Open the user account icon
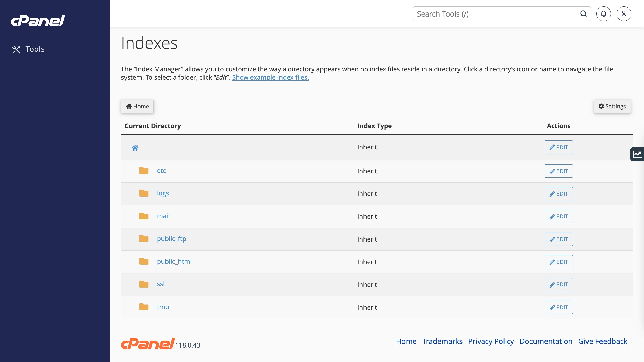This screenshot has height=362, width=644. (x=623, y=14)
